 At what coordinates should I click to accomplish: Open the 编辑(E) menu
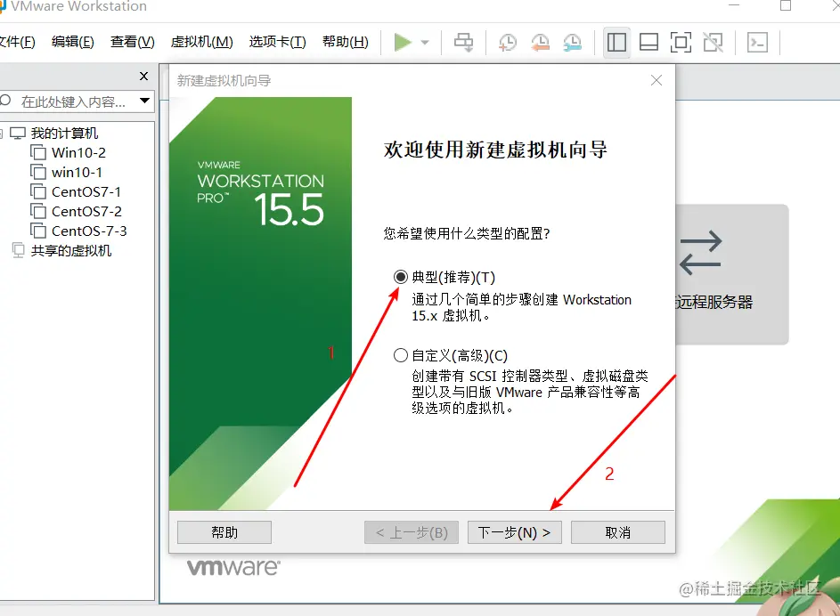tap(73, 42)
